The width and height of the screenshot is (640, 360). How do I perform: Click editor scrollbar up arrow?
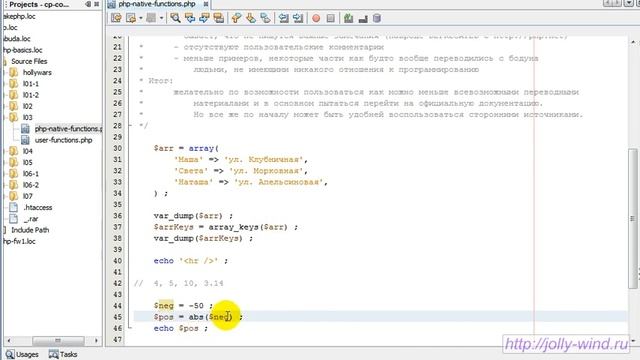pyautogui.click(x=633, y=42)
